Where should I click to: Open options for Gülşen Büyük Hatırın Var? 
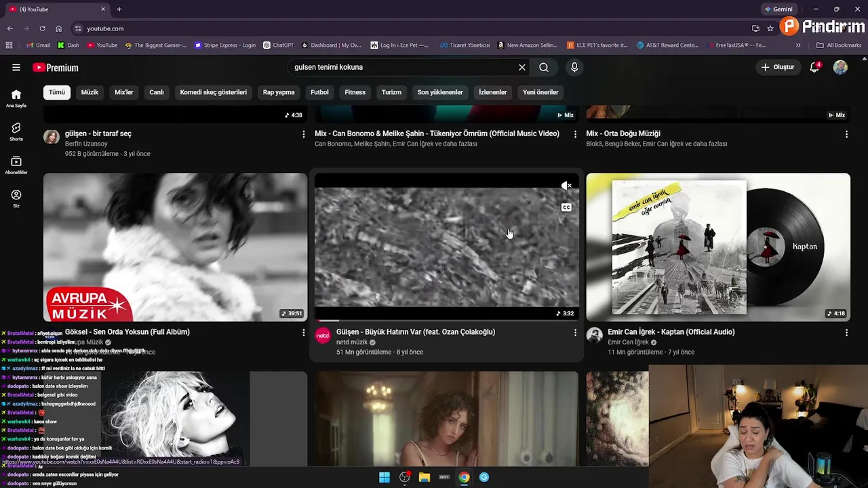pyautogui.click(x=575, y=333)
